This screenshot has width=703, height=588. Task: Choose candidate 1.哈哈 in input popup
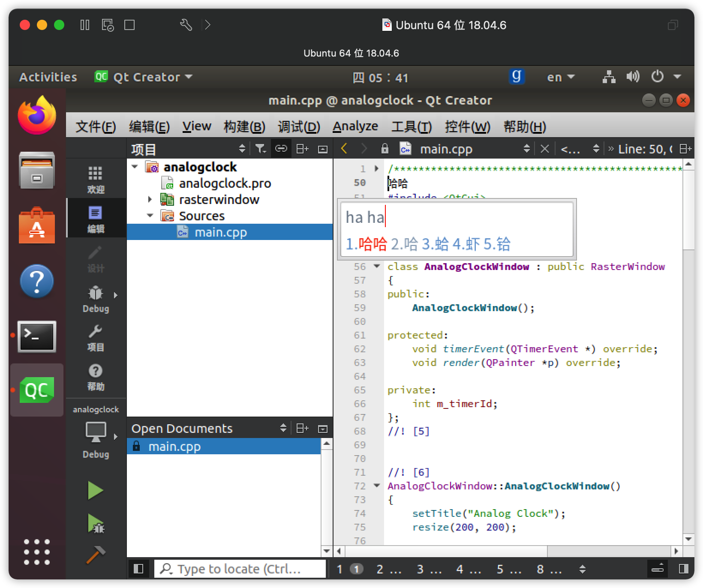(366, 244)
